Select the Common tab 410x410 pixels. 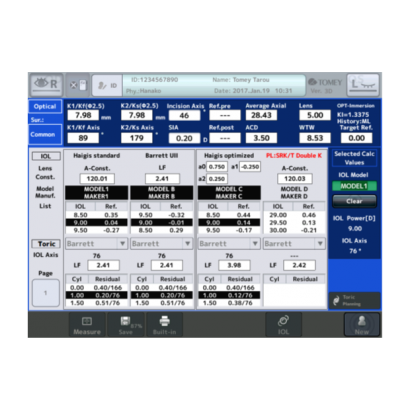point(45,134)
